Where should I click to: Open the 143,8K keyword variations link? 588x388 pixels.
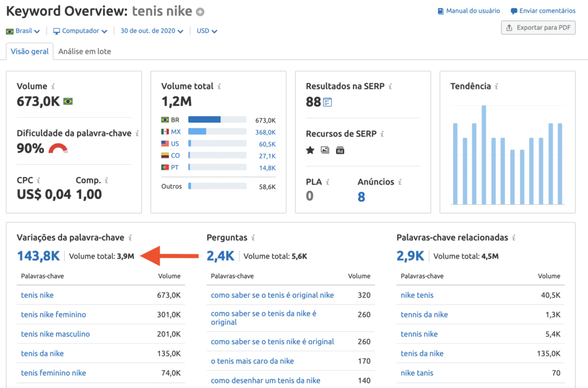point(38,256)
